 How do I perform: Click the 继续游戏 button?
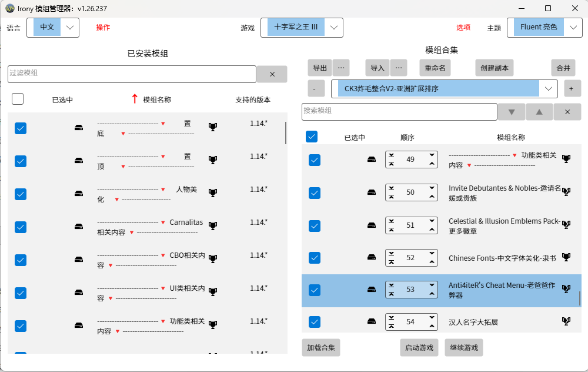[x=464, y=348]
